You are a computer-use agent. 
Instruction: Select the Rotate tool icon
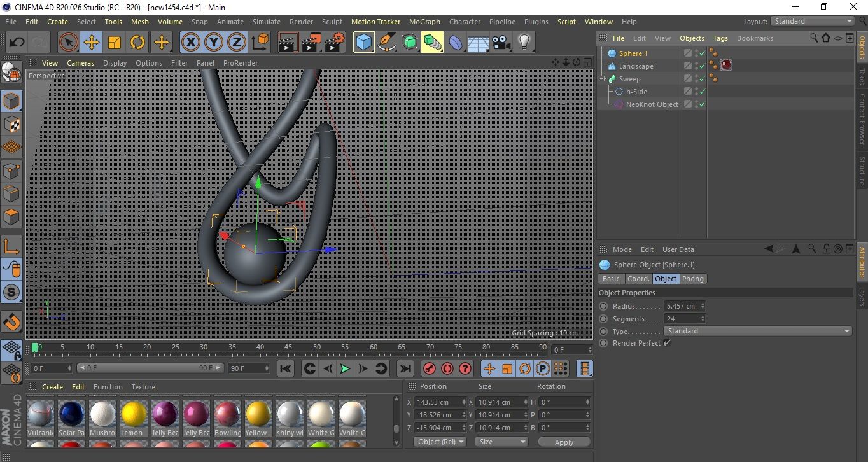click(x=137, y=43)
